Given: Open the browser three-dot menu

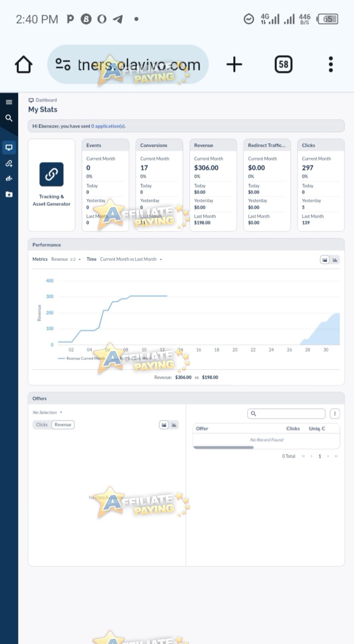Looking at the screenshot, I should tap(331, 64).
